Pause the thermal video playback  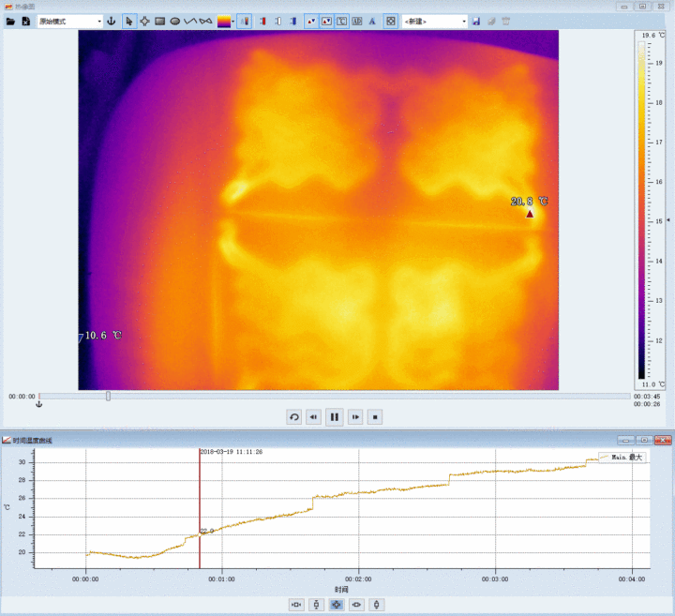point(335,416)
